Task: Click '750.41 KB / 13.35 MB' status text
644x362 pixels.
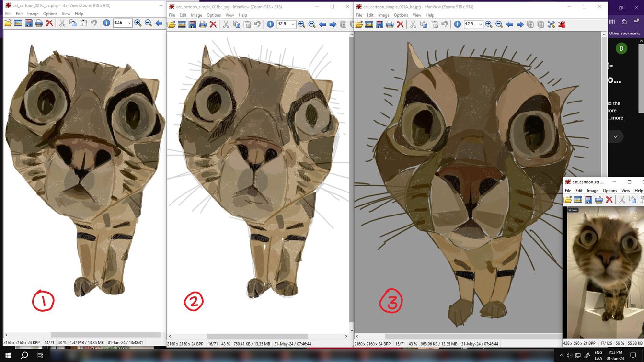Action: pos(252,344)
